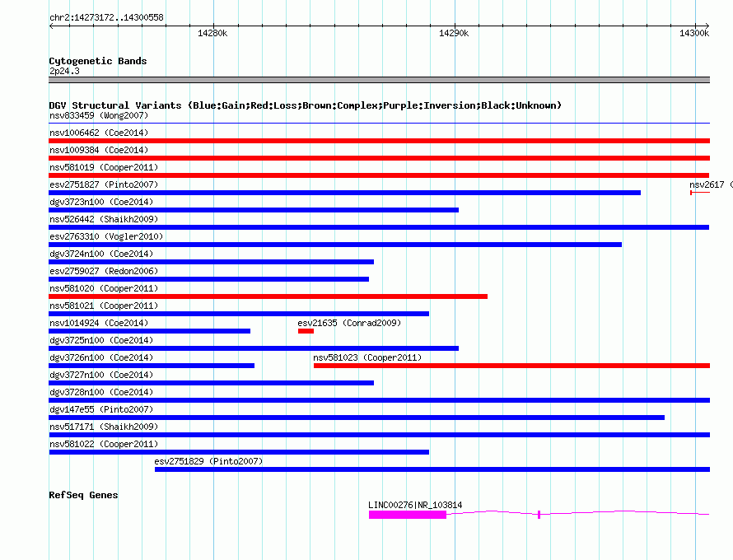Click the dgv147e55 (Pinto2007) label
733x560 pixels.
pos(101,409)
